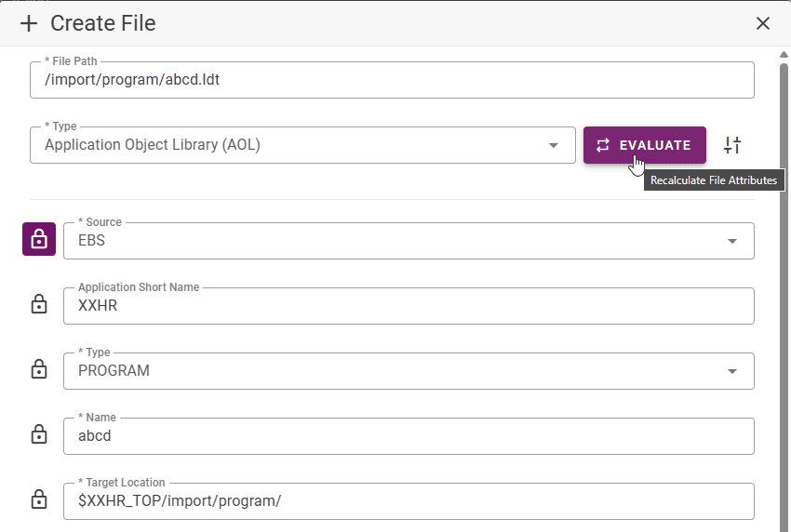Click the Application Short Name XXHR field
Screen dimensions: 791x532
(409, 306)
